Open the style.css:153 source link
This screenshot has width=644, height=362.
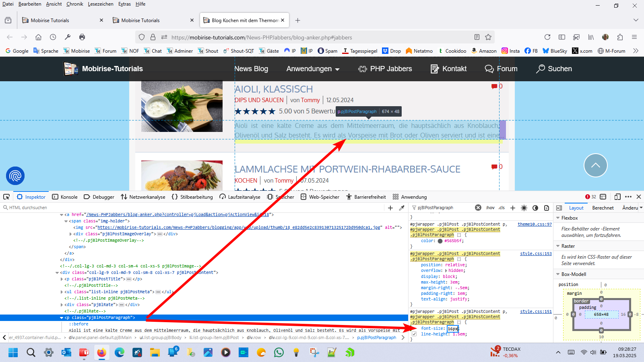point(535,254)
